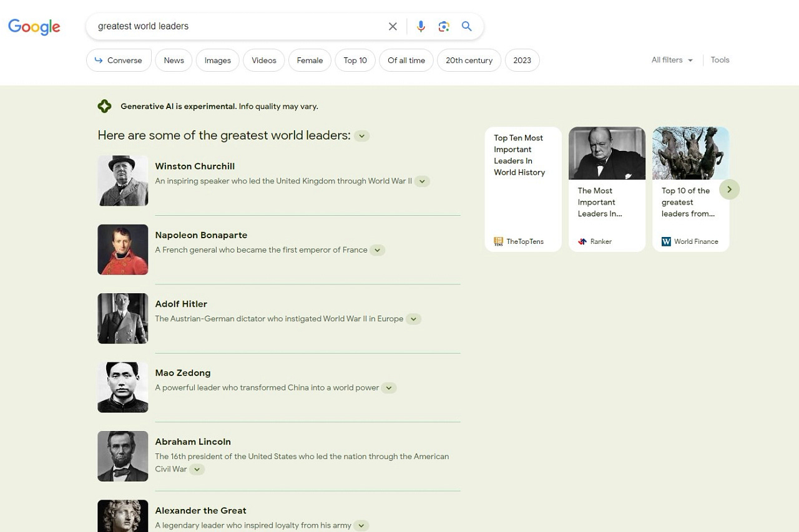
Task: Click the Mao Zedong name
Action: tap(183, 373)
